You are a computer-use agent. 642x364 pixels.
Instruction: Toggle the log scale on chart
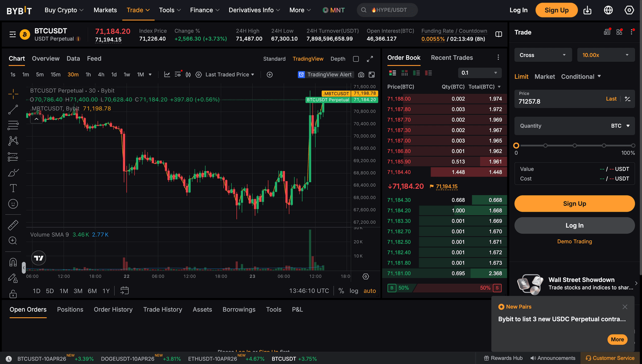pyautogui.click(x=354, y=291)
